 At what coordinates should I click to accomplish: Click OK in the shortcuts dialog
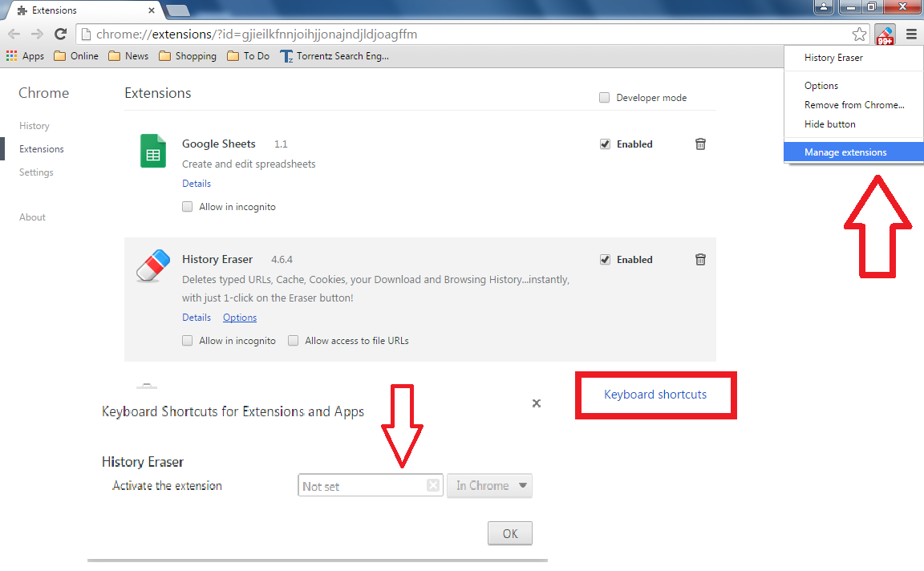tap(509, 533)
